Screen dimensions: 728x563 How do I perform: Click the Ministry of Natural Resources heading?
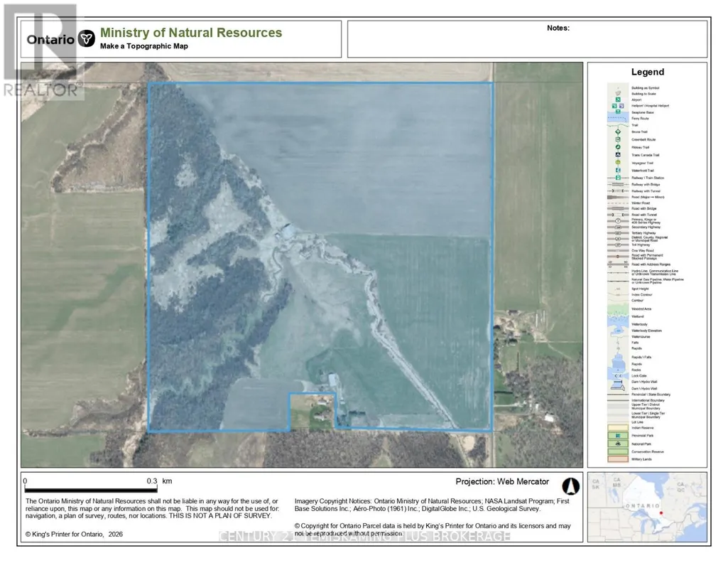click(x=191, y=33)
